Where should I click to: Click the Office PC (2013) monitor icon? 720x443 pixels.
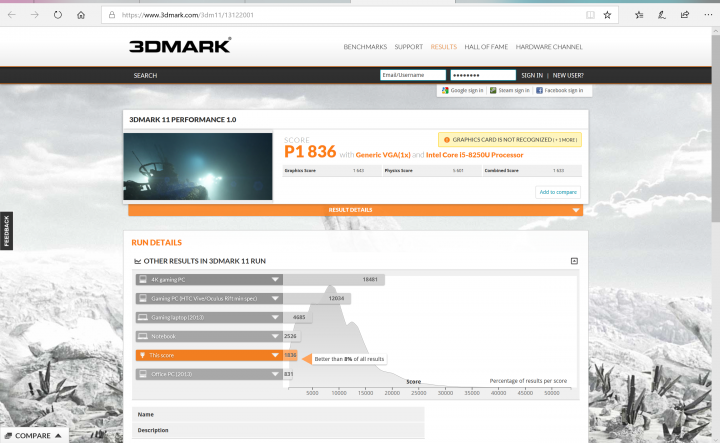pyautogui.click(x=143, y=374)
